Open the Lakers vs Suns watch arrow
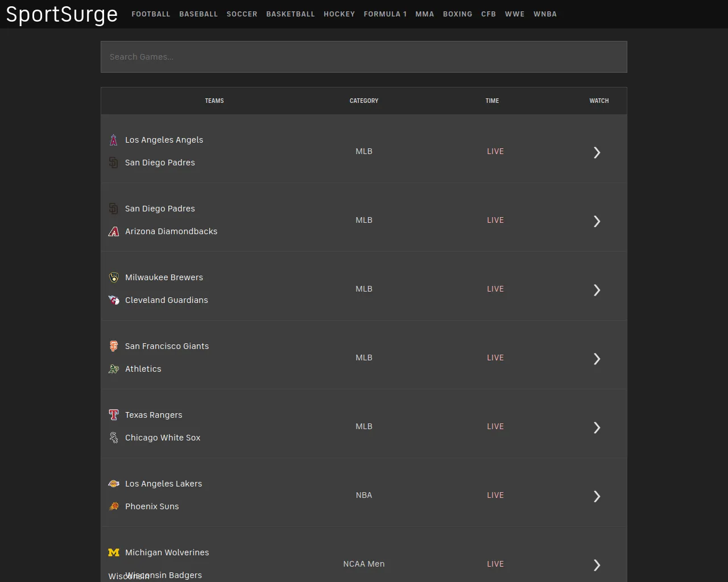Viewport: 728px width, 582px height. [597, 496]
